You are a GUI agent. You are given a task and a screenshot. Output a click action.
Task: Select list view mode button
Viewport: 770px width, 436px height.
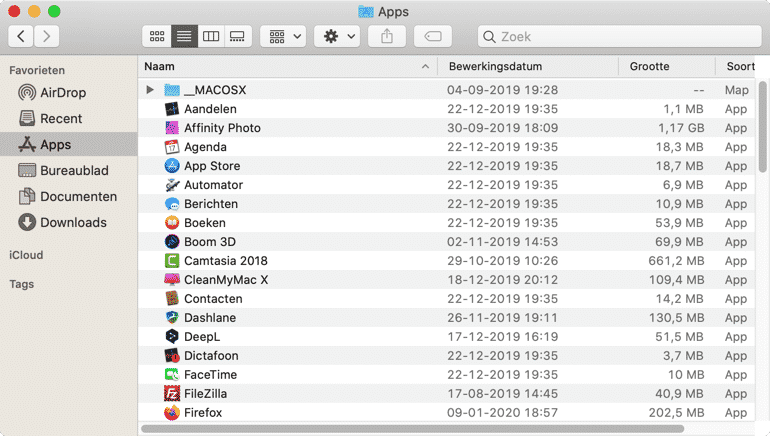[x=184, y=37]
